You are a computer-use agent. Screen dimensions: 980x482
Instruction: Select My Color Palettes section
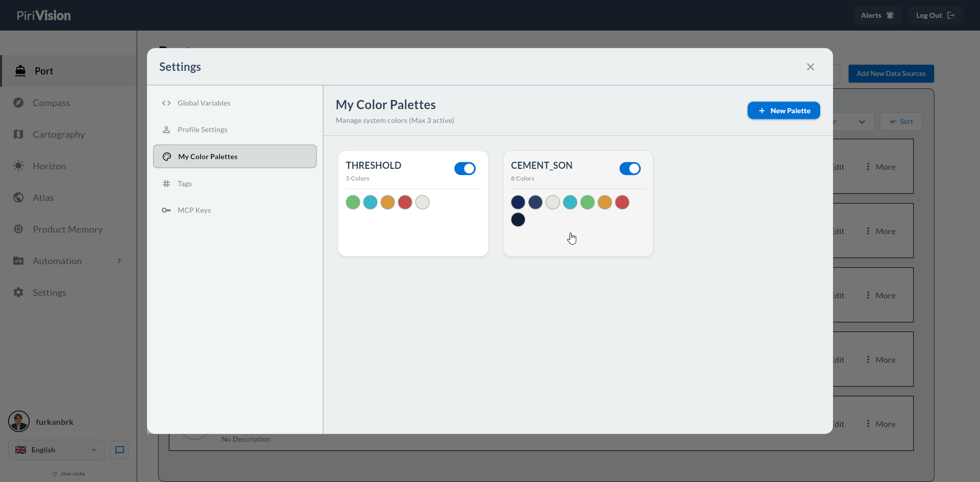click(235, 157)
